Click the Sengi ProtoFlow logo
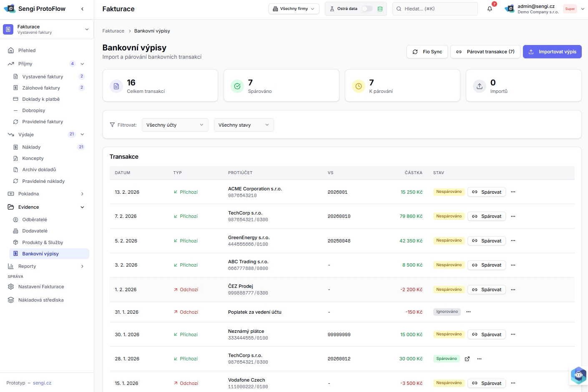This screenshot has height=392, width=588. 10,9
